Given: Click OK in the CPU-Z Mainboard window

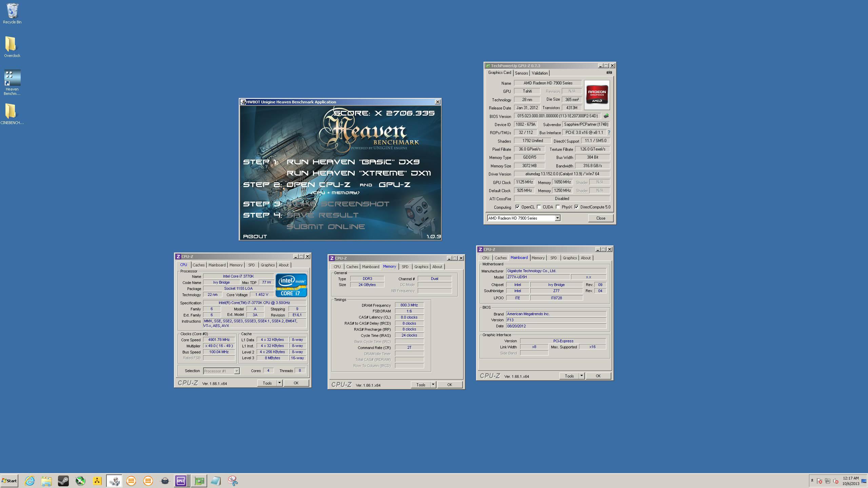Looking at the screenshot, I should 598,376.
